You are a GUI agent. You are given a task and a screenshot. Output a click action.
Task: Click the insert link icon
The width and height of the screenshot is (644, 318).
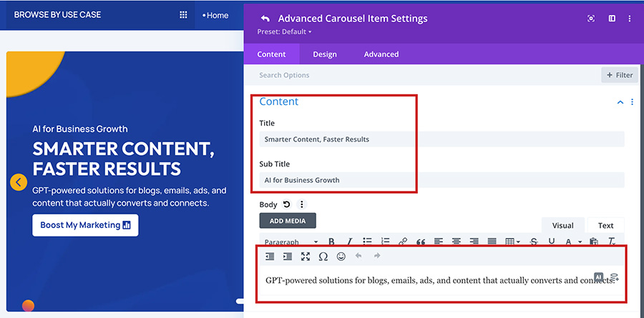tap(403, 242)
